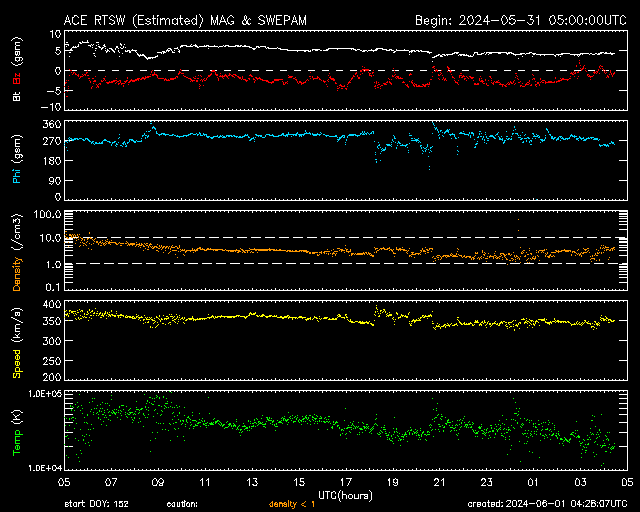Click the 09 hour tick label

point(158,482)
